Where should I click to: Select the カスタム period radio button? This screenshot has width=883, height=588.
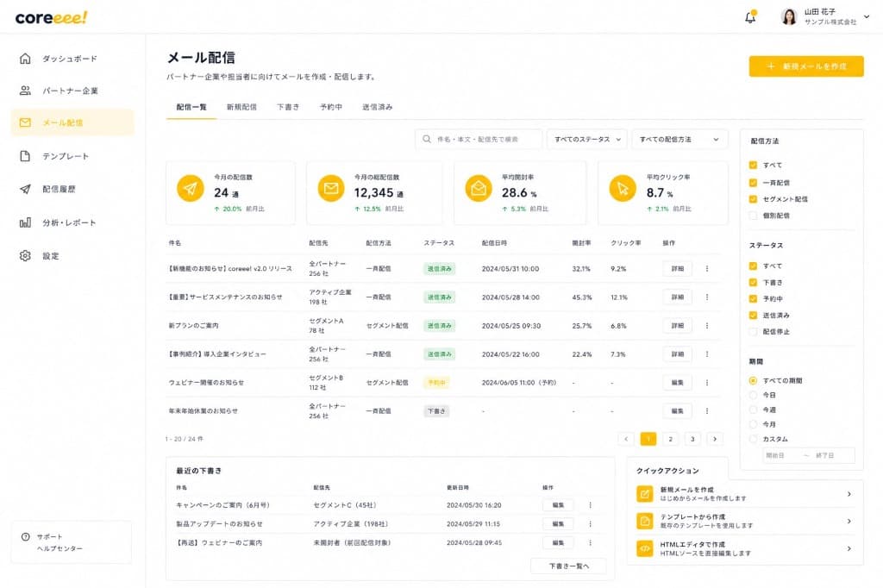[x=753, y=439]
